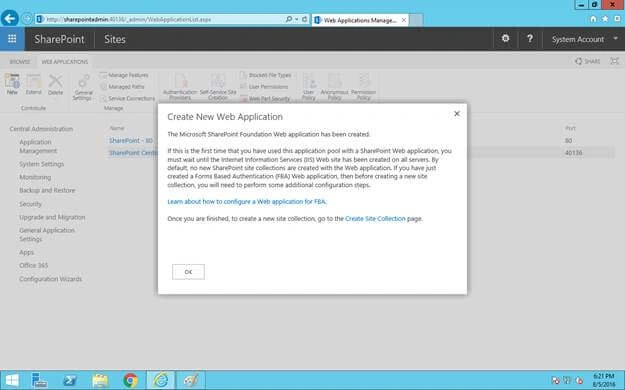Click the address bar search icon
Image resolution: width=625 pixels, height=390 pixels.
pos(289,19)
